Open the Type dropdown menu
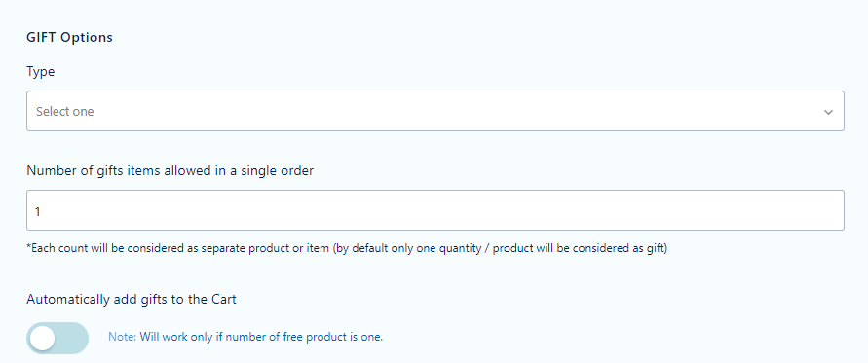Image resolution: width=868 pixels, height=363 pixels. pyautogui.click(x=435, y=111)
